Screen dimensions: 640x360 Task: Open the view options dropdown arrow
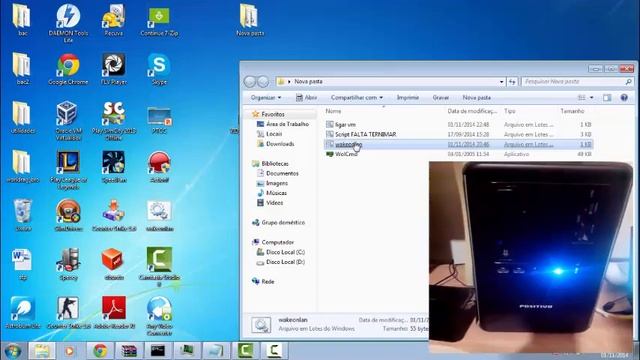tap(591, 98)
